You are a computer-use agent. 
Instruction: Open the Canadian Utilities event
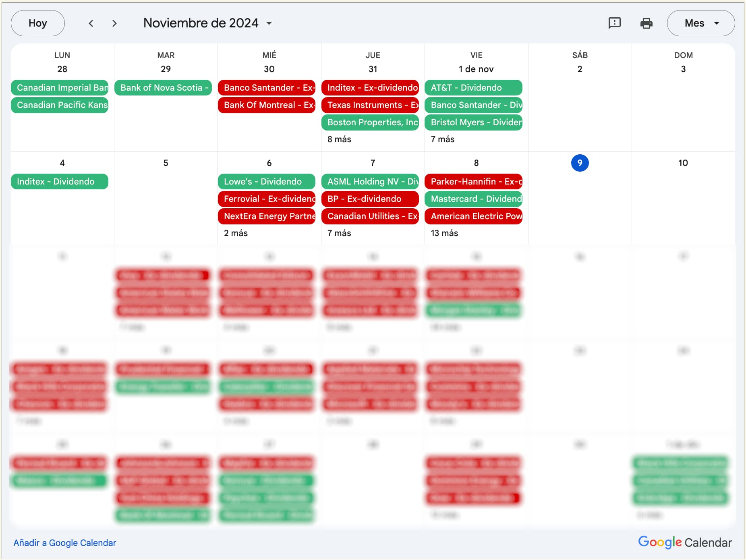370,216
